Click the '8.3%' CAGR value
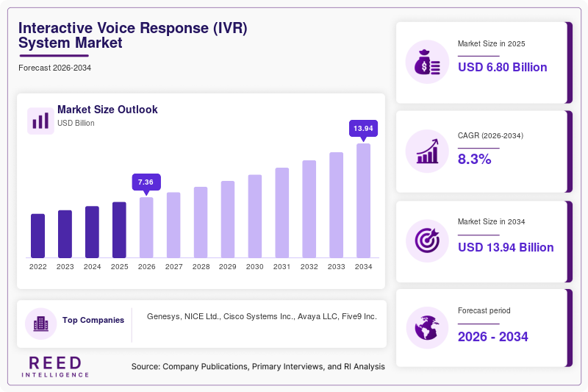This screenshot has height=392, width=588. 474,159
